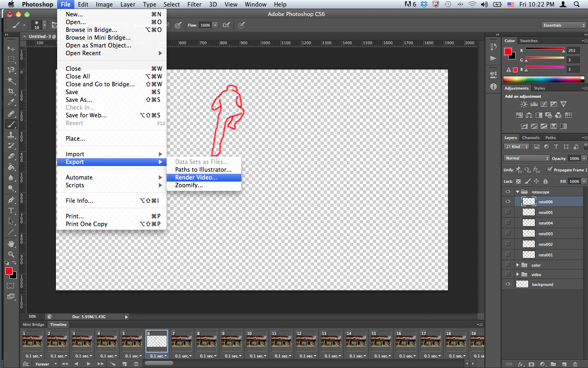Select the Eyedropper tool

[11, 102]
